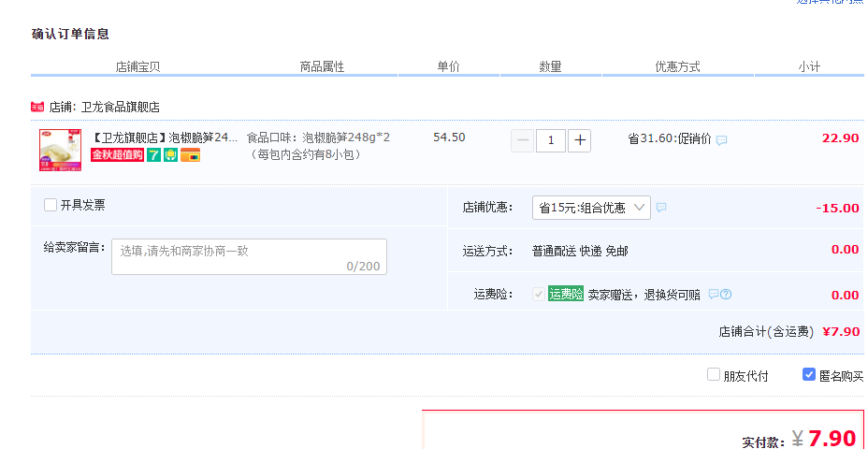This screenshot has height=449, width=868.
Task: Click the 店铺宝贝 column header
Action: [137, 67]
